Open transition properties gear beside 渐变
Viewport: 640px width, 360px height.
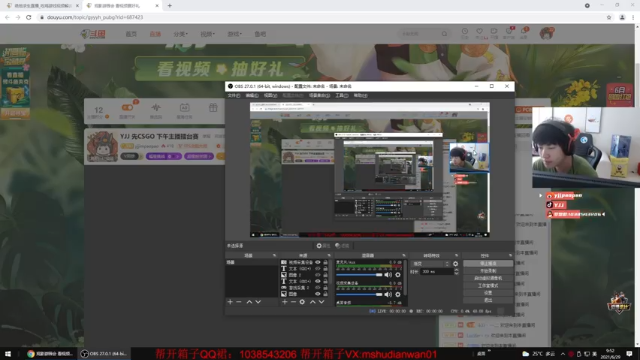pos(456,264)
